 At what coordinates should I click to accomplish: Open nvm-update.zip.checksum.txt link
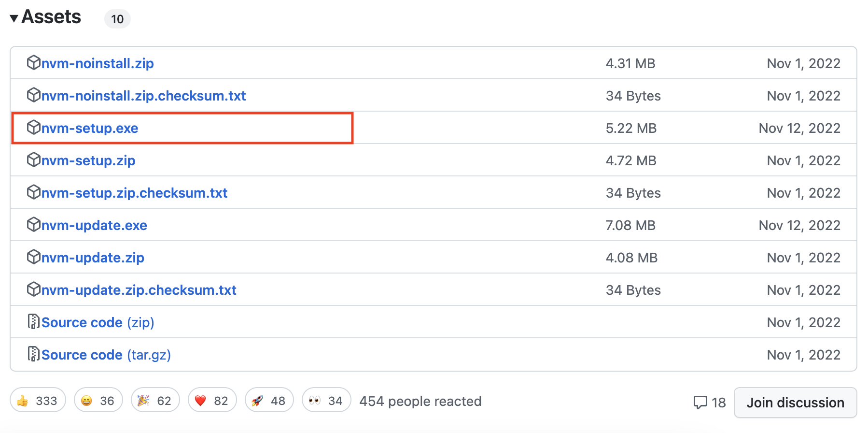(139, 290)
